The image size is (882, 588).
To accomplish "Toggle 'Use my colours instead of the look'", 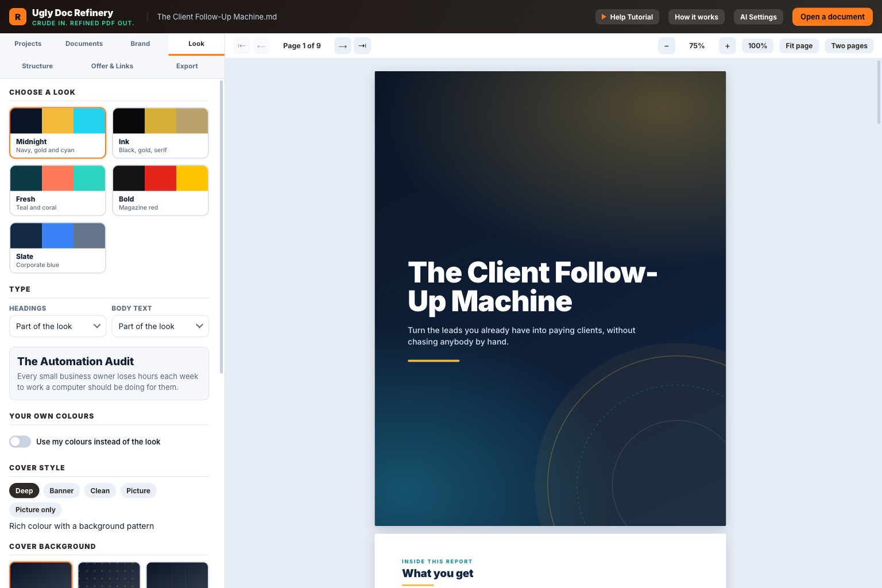I will [x=20, y=442].
